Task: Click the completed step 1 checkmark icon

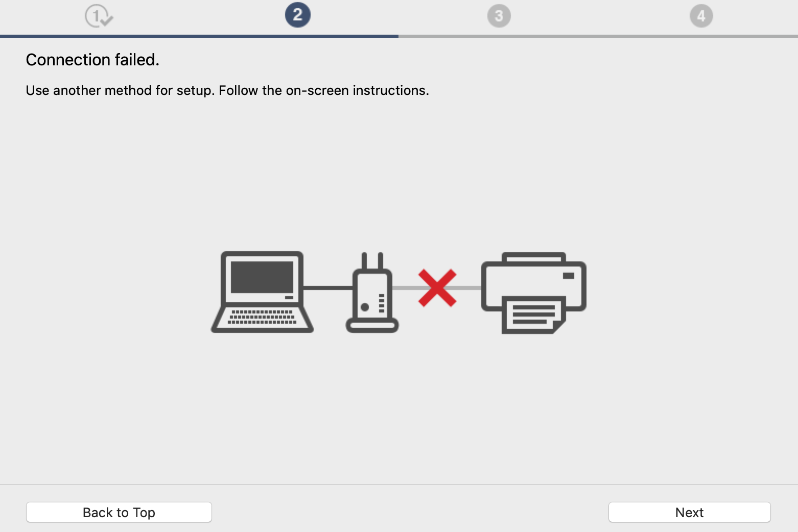Action: click(x=99, y=16)
